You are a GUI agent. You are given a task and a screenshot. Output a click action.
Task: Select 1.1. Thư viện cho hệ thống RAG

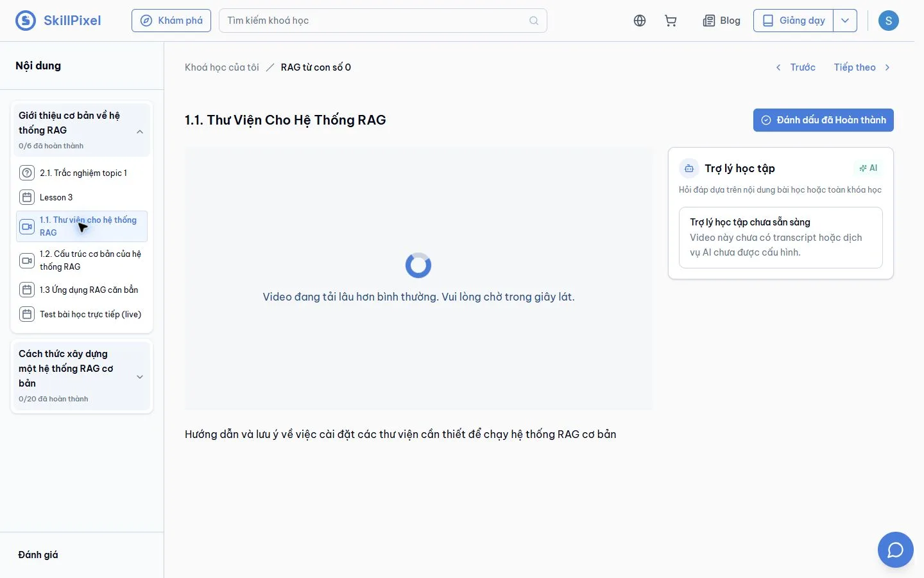click(81, 226)
